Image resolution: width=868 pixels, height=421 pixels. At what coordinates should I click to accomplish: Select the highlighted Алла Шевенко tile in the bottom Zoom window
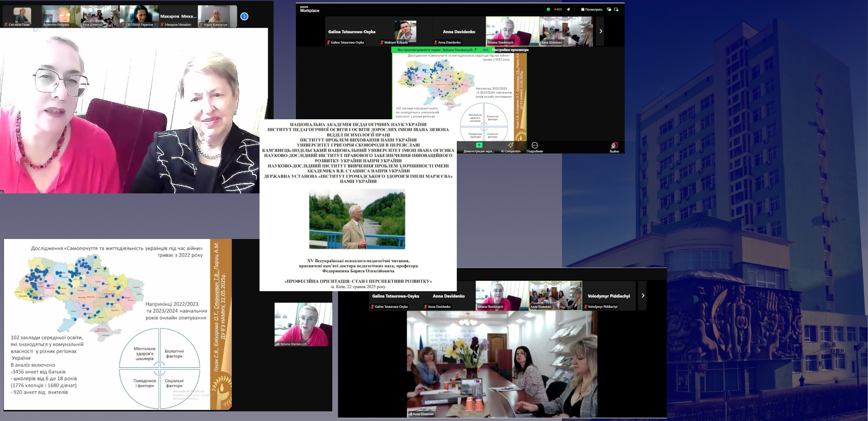point(555,296)
